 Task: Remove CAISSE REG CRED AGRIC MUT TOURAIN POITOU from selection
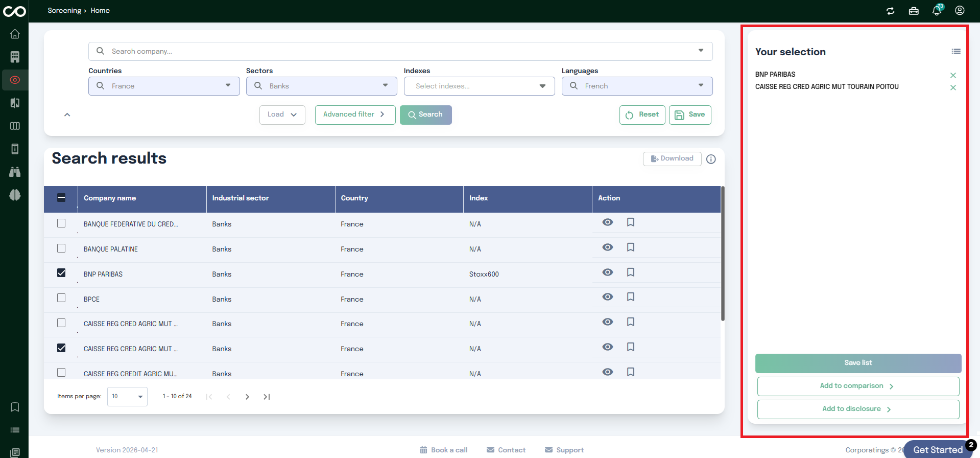click(x=953, y=87)
